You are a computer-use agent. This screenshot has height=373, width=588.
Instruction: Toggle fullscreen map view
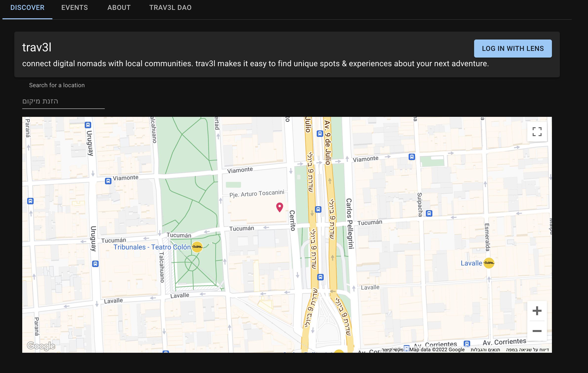tap(537, 132)
